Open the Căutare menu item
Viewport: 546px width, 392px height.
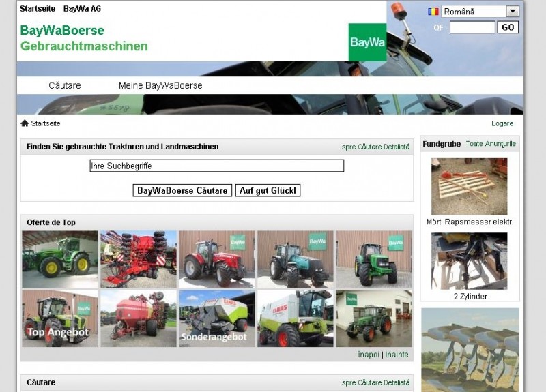[65, 85]
